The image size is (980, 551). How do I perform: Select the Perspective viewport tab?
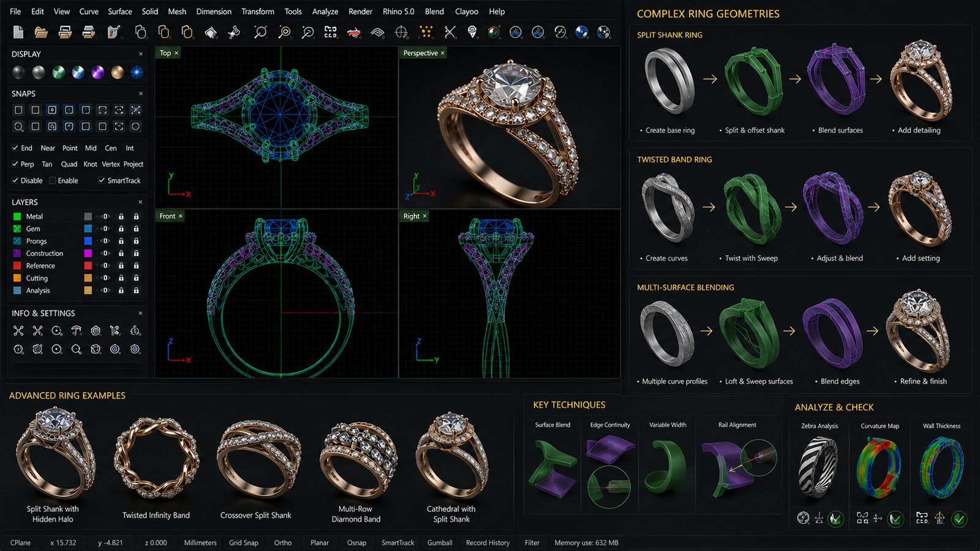(424, 53)
